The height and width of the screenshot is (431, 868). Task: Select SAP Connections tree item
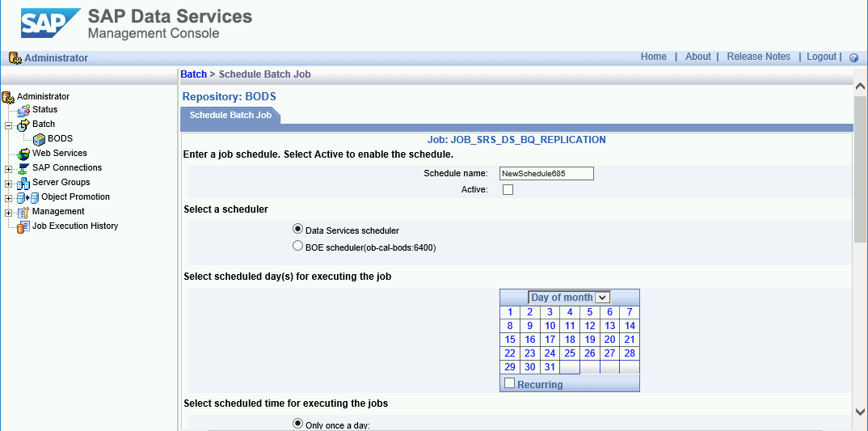[x=67, y=167]
